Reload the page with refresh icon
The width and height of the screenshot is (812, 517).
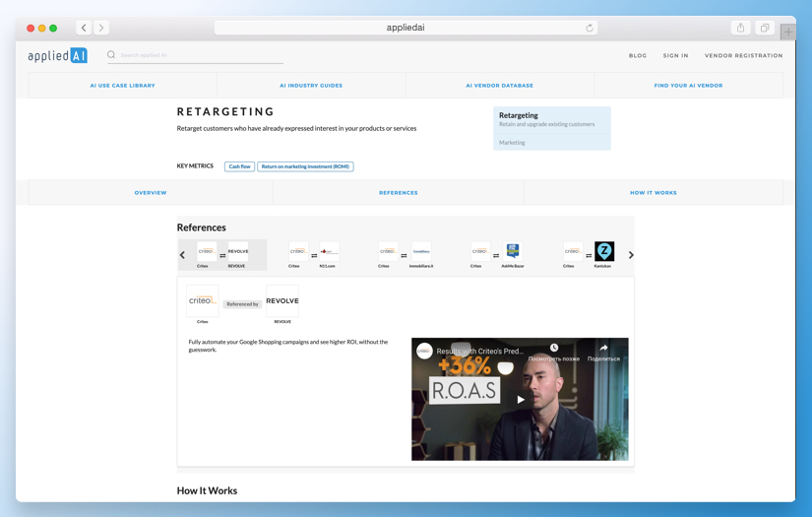click(x=590, y=28)
